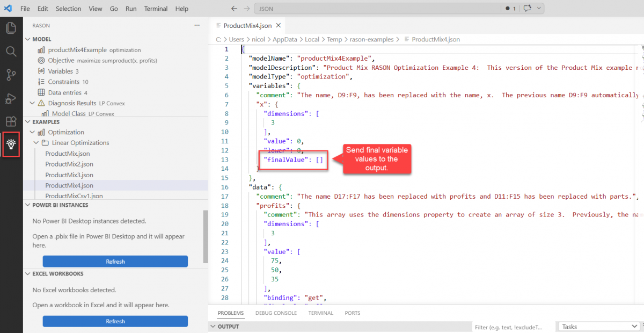Screen dimensions: 644x333
Task: Collapse the Linear Optimizations folder
Action: (x=36, y=143)
